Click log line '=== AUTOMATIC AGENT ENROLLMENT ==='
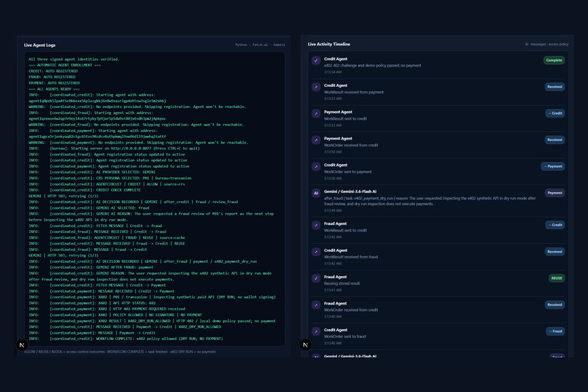Screen dimensions: 588x392 point(64,65)
